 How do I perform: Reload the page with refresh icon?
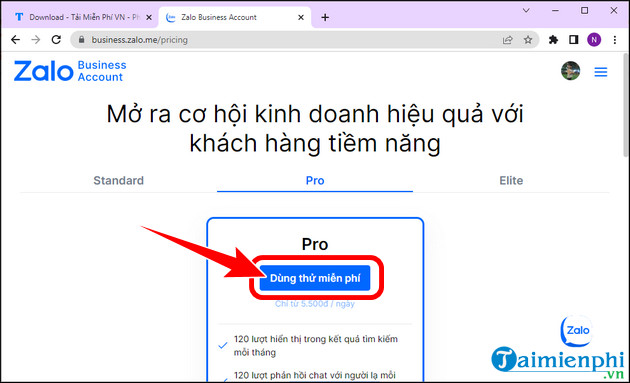pyautogui.click(x=56, y=40)
